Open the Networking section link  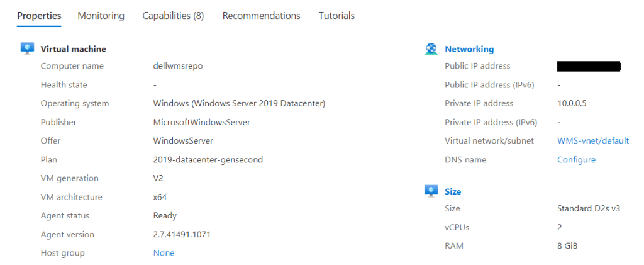pos(469,49)
